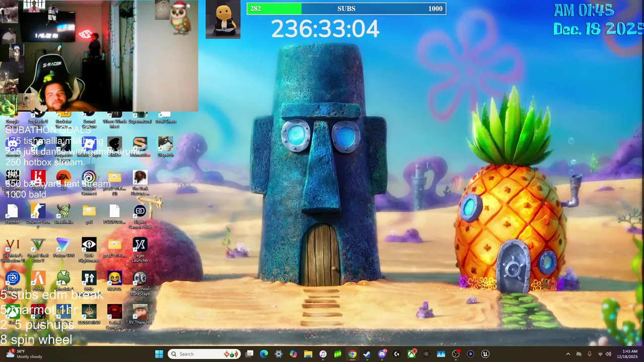Click the SUBS goal progress bar
644x362 pixels.
346,9
